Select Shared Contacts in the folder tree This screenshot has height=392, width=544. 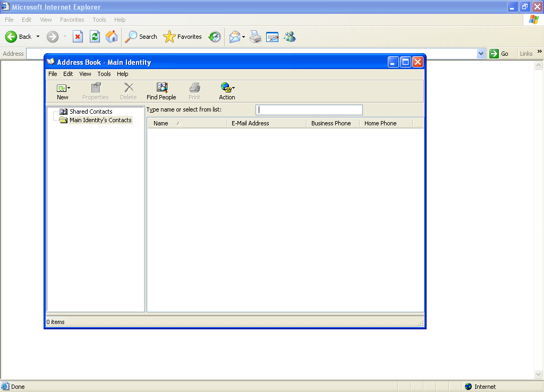click(91, 112)
